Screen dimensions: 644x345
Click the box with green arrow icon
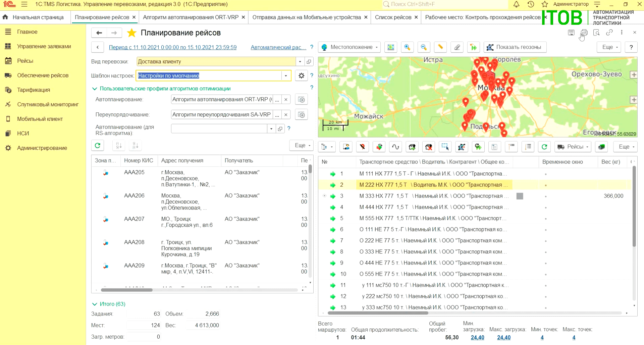(412, 147)
